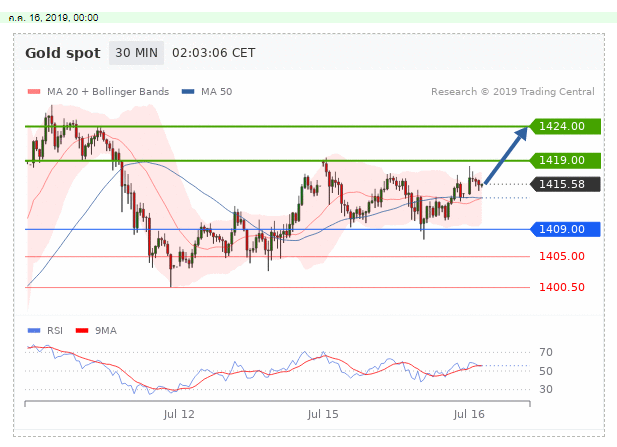Click the Jul 15 date axis label
Screen dimensions: 617x447
click(x=323, y=414)
